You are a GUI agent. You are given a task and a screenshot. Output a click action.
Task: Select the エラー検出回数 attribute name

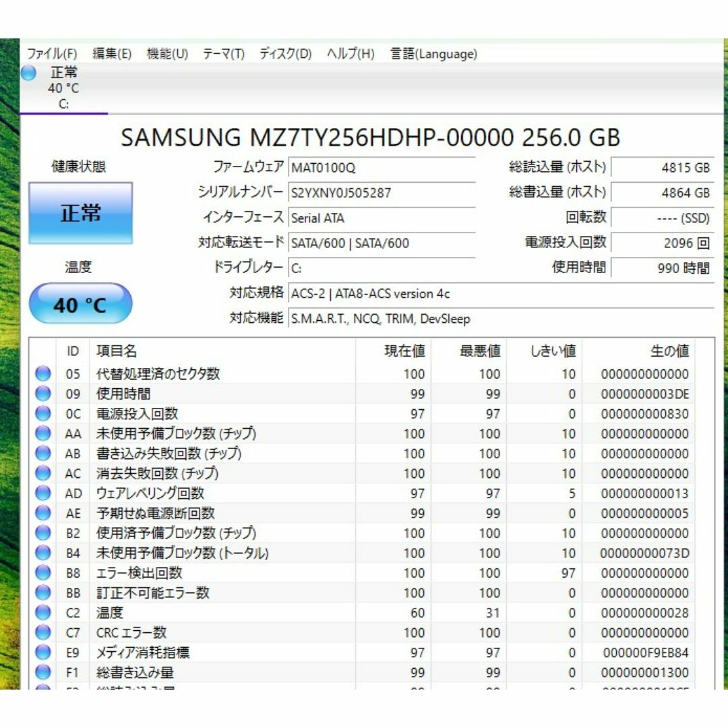click(140, 573)
